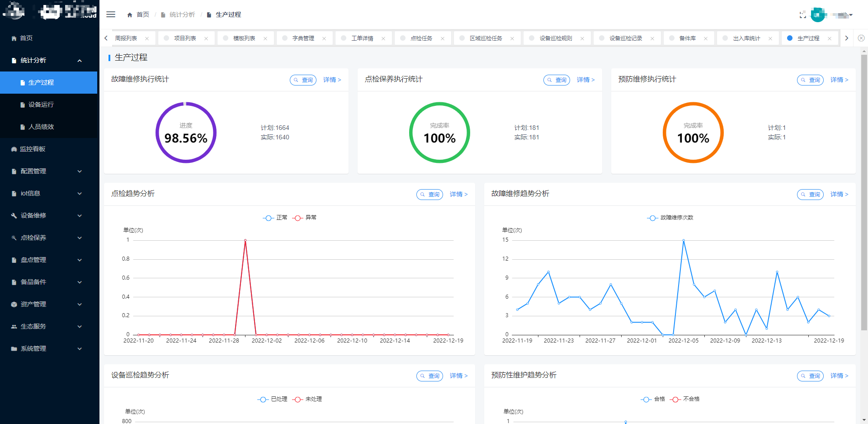The width and height of the screenshot is (868, 424).
Task: Click 查询 in 点检保养执行统计 card
Action: click(x=557, y=80)
